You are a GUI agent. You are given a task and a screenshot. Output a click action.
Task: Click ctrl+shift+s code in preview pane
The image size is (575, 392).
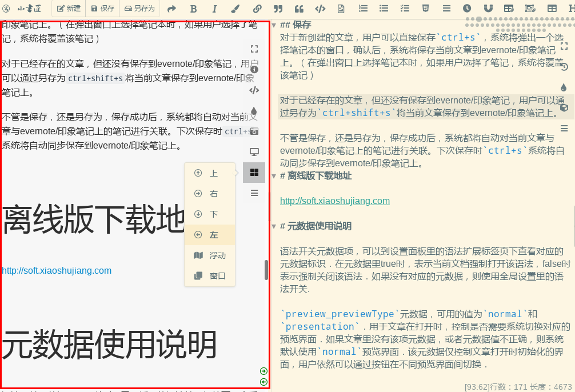point(95,78)
